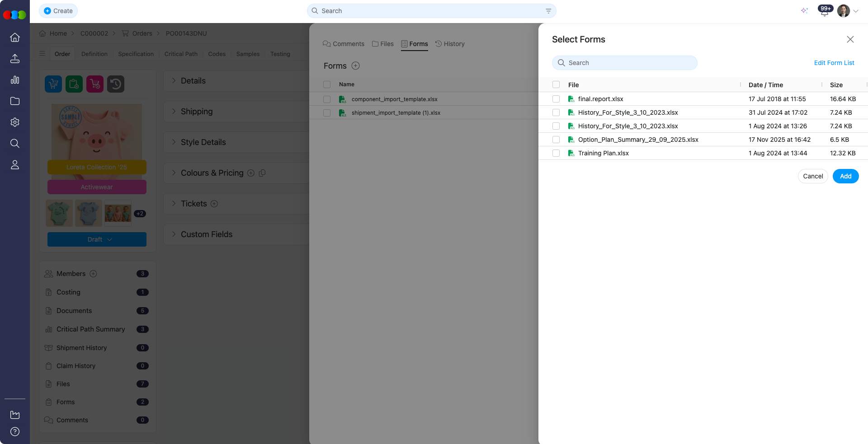Open the notifications bell icon
868x444 pixels.
825,12
